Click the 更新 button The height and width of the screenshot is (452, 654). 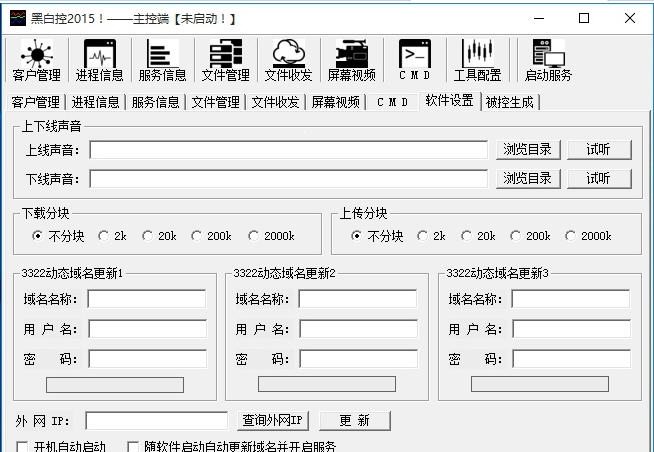click(x=355, y=420)
